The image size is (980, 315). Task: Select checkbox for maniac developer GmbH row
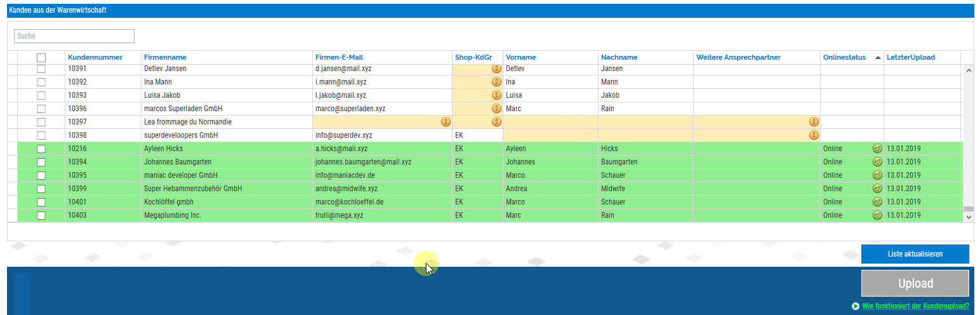(41, 175)
